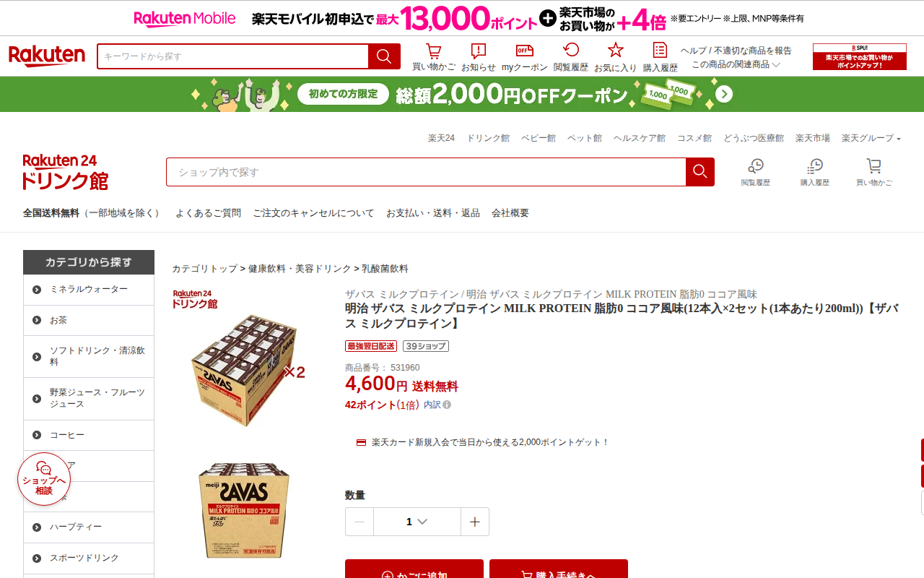Decrease quantity with the minus button

pyautogui.click(x=359, y=522)
